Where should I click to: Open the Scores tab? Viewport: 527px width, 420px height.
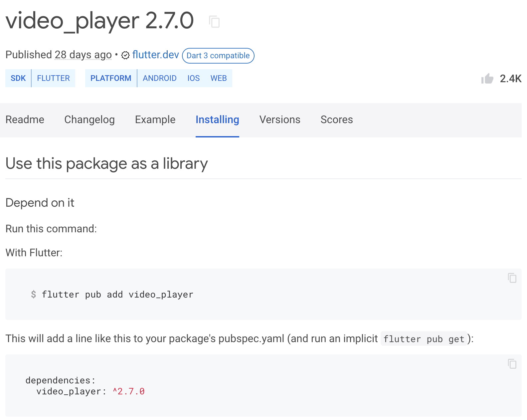tap(337, 120)
